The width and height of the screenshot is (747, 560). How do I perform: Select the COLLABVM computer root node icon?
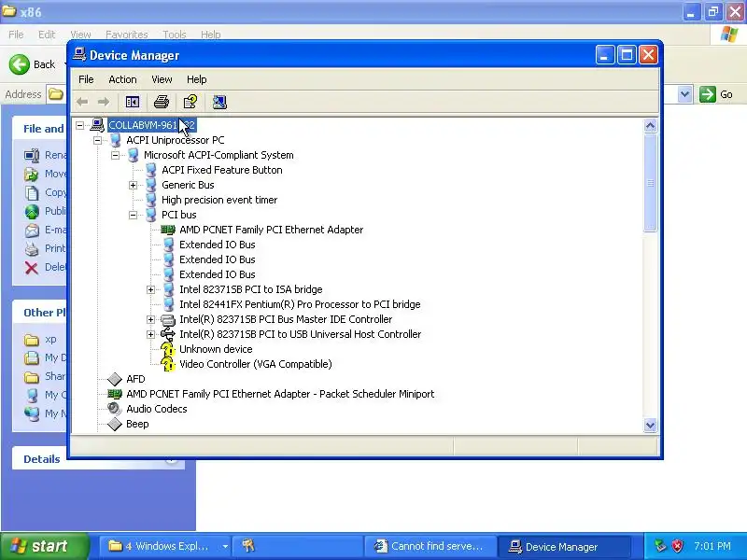click(x=97, y=125)
